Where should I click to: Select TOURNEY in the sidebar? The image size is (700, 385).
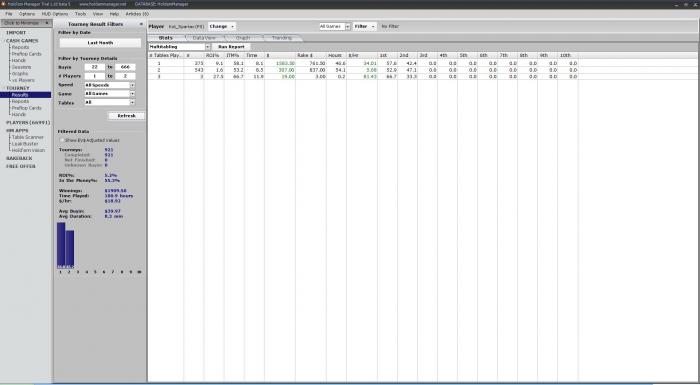pyautogui.click(x=18, y=88)
